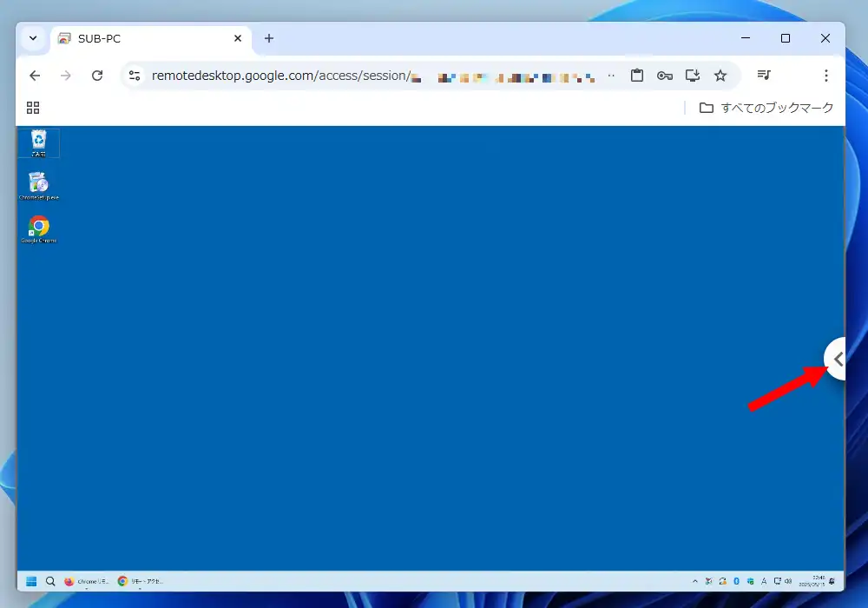This screenshot has height=608, width=868.
Task: Click the install app icon in address bar
Action: coord(693,76)
